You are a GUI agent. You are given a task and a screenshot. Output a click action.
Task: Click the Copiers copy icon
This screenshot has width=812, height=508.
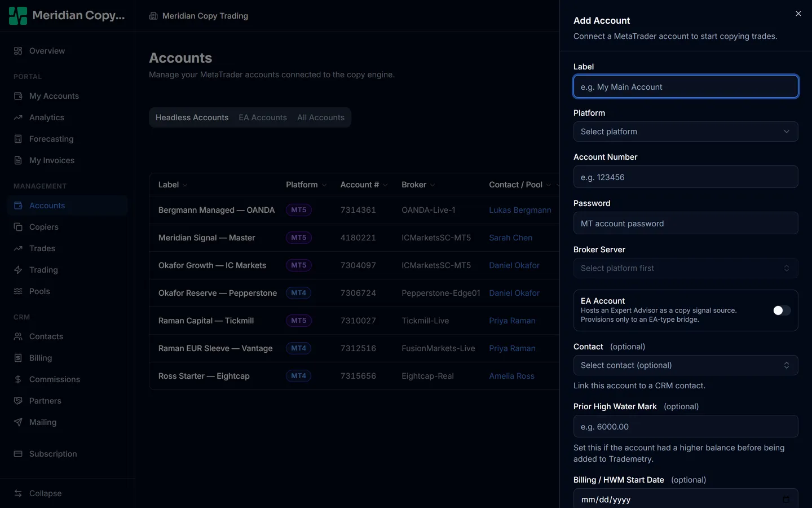(x=18, y=227)
